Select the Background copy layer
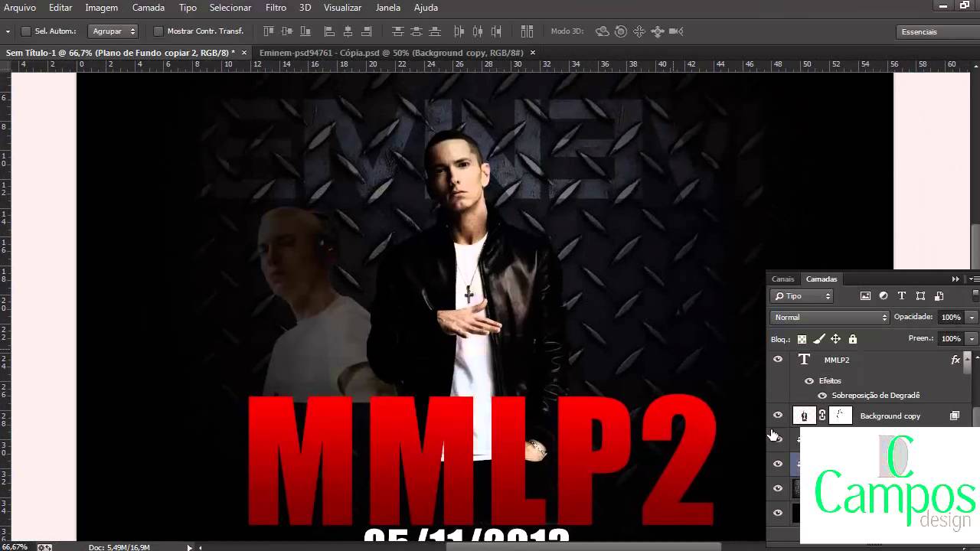Image resolution: width=980 pixels, height=551 pixels. [x=890, y=416]
